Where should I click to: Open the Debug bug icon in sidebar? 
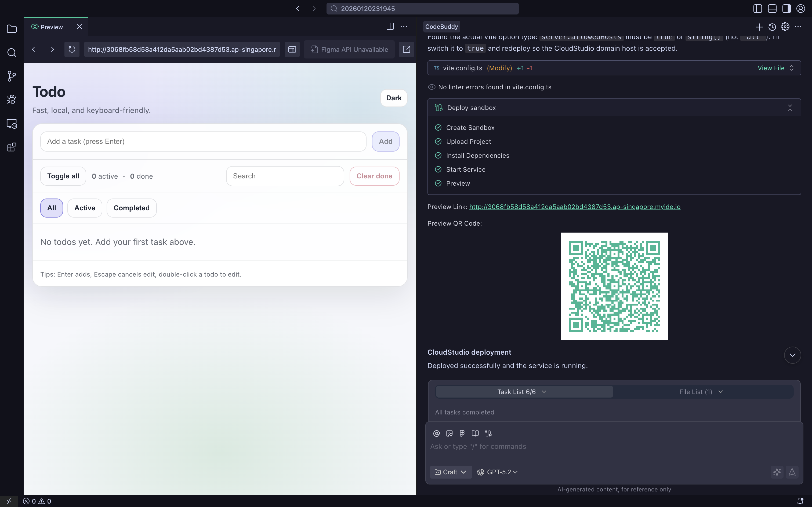11,100
